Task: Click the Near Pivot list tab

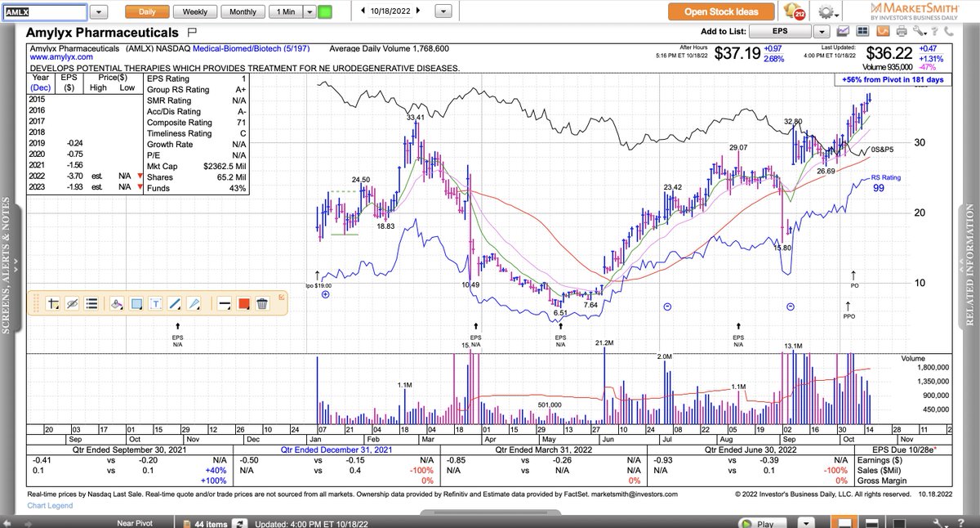Action: point(136,523)
